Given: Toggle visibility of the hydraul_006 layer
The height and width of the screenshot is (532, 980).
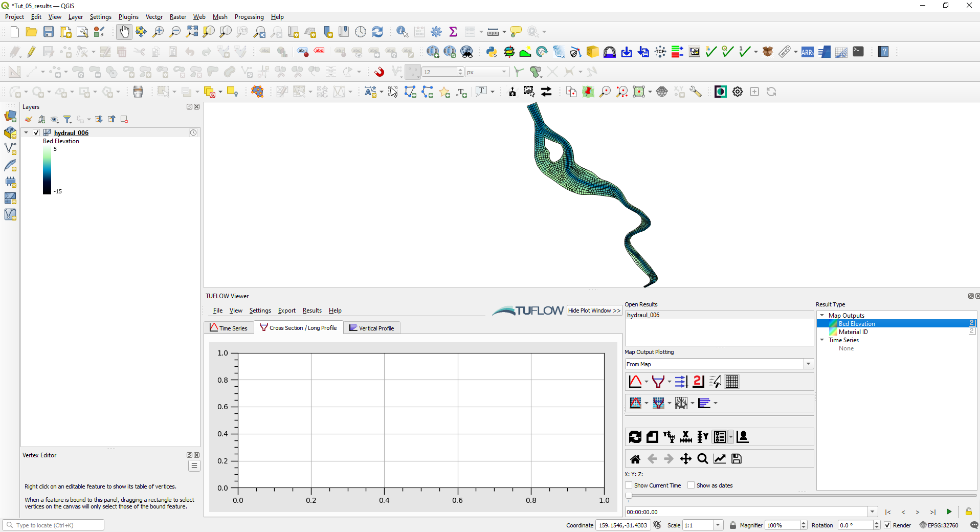Looking at the screenshot, I should [36, 132].
